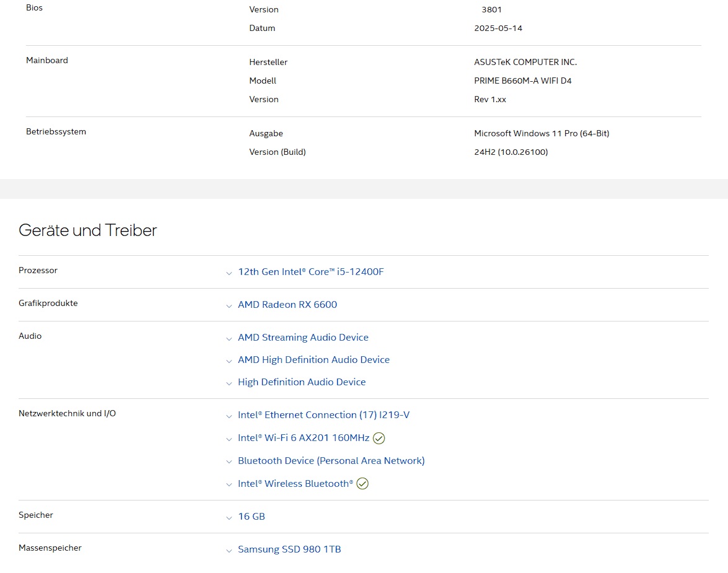Expand the Intel Ethernet Connection I219-V chevron
728x573 pixels.
click(229, 416)
